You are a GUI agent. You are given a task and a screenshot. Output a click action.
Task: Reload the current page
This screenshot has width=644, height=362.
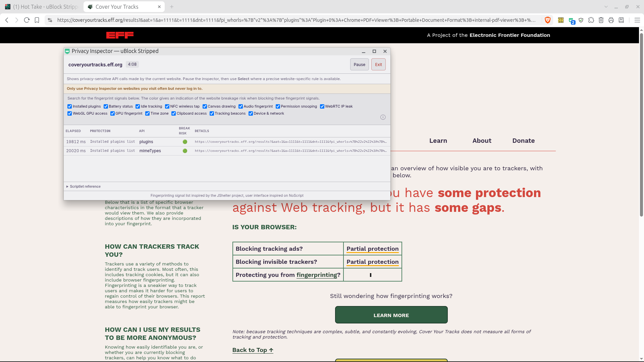[27, 20]
